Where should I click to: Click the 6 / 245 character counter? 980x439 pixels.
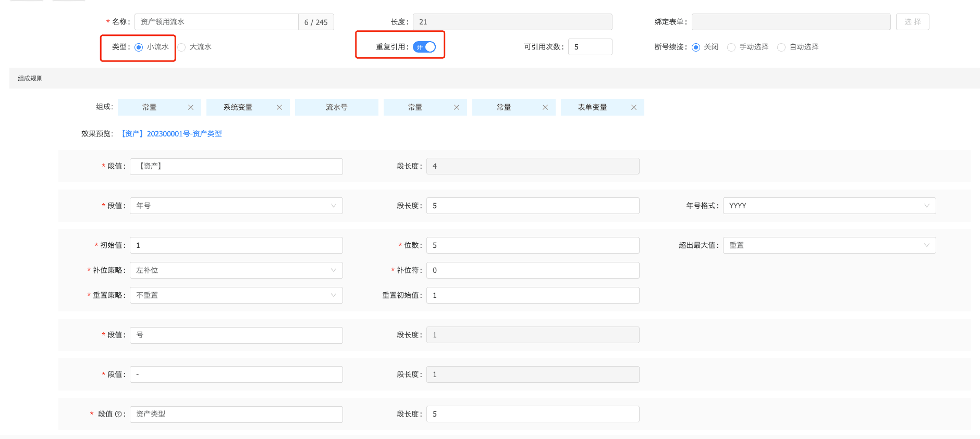click(x=316, y=22)
